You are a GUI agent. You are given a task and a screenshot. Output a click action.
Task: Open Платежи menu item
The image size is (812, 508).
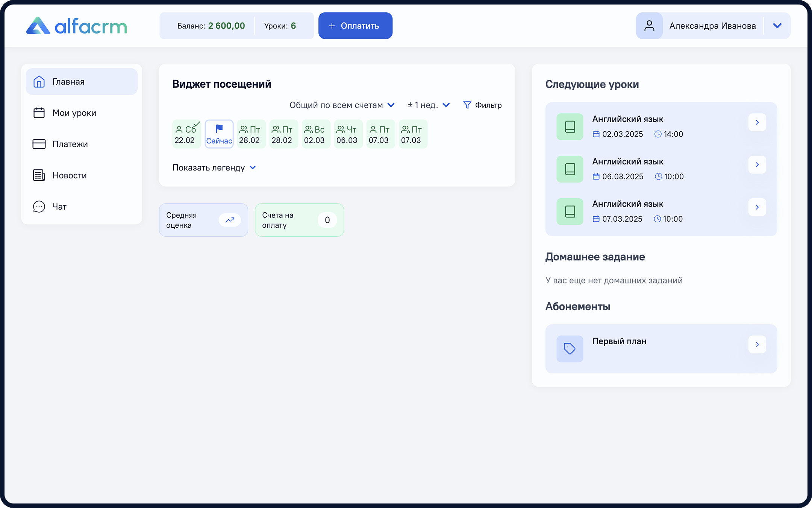pyautogui.click(x=82, y=144)
